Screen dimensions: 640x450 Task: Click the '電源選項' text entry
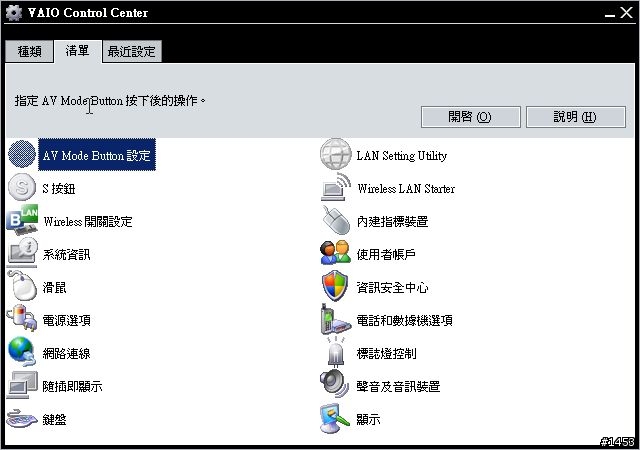tap(67, 320)
